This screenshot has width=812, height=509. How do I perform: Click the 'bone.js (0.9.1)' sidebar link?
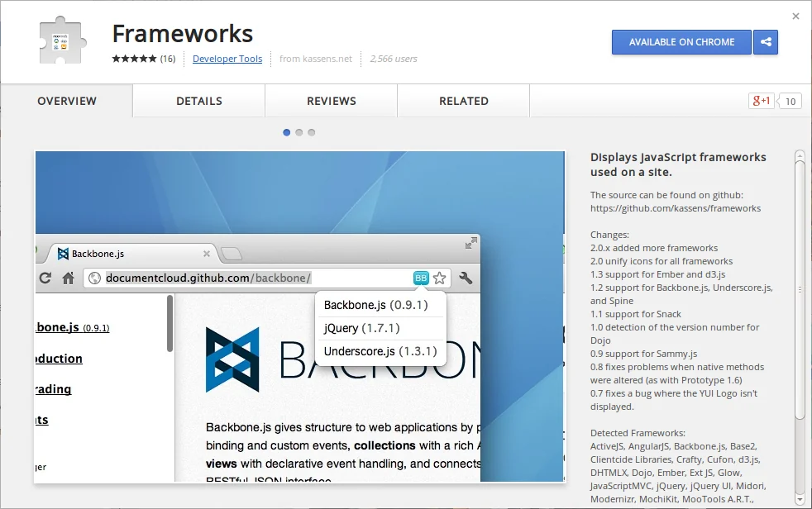(73, 327)
